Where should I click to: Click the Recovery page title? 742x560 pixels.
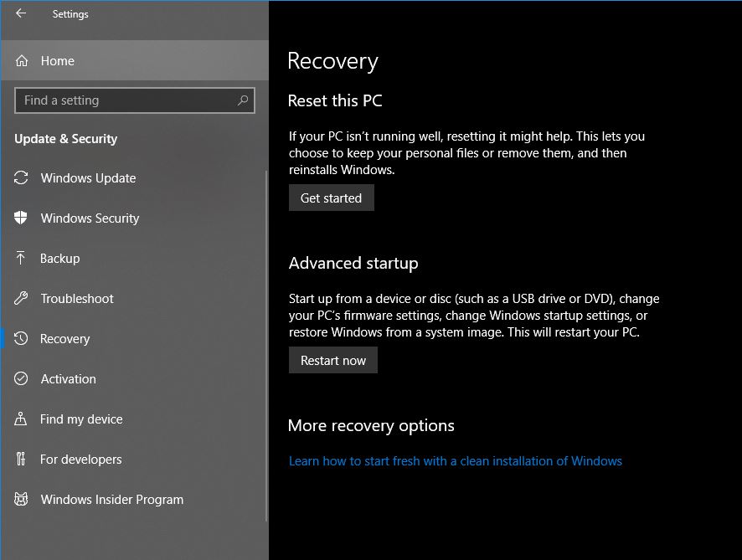tap(332, 61)
